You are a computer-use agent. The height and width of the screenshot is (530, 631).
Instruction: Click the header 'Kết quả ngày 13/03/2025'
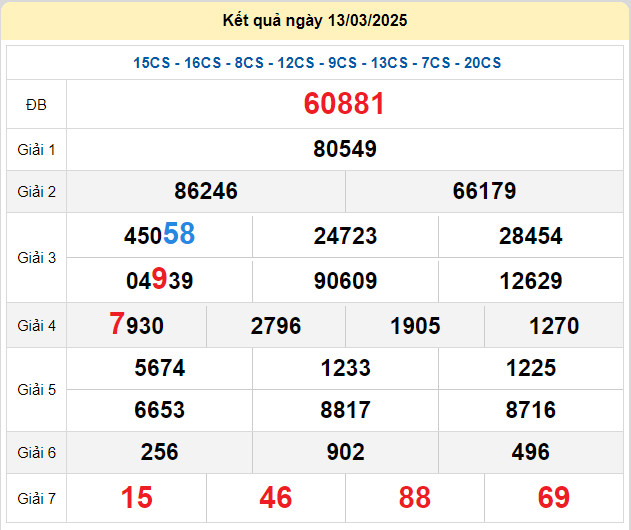click(x=315, y=21)
